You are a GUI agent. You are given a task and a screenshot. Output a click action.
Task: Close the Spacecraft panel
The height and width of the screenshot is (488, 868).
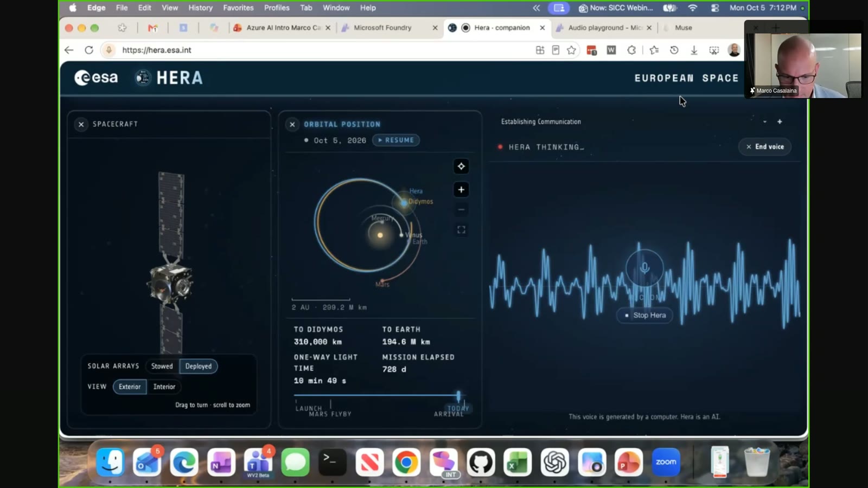click(x=81, y=124)
